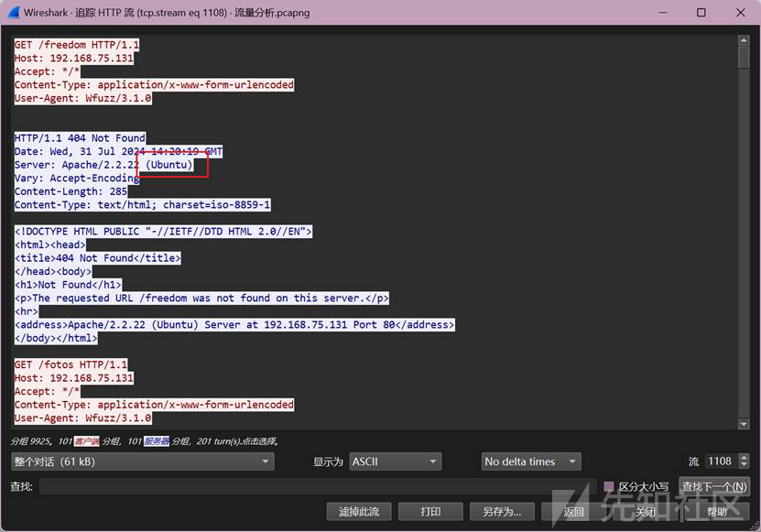The image size is (761, 532).
Task: Click the 关闭 close button
Action: click(x=645, y=512)
